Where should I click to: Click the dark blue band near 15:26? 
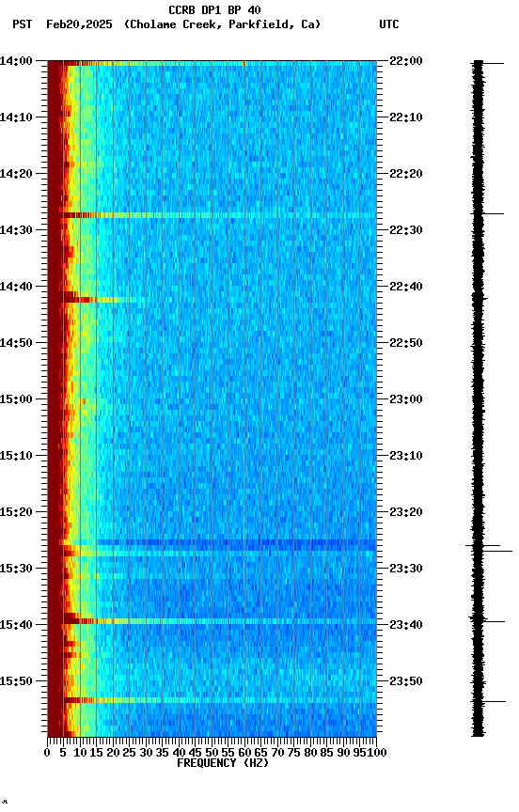click(236, 544)
